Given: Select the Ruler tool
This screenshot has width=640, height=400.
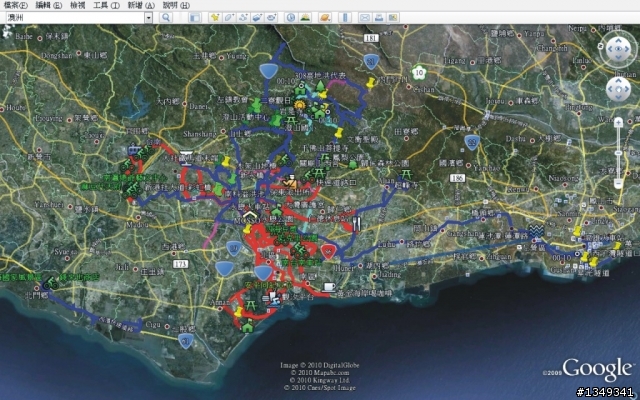Looking at the screenshot, I should pyautogui.click(x=345, y=17).
